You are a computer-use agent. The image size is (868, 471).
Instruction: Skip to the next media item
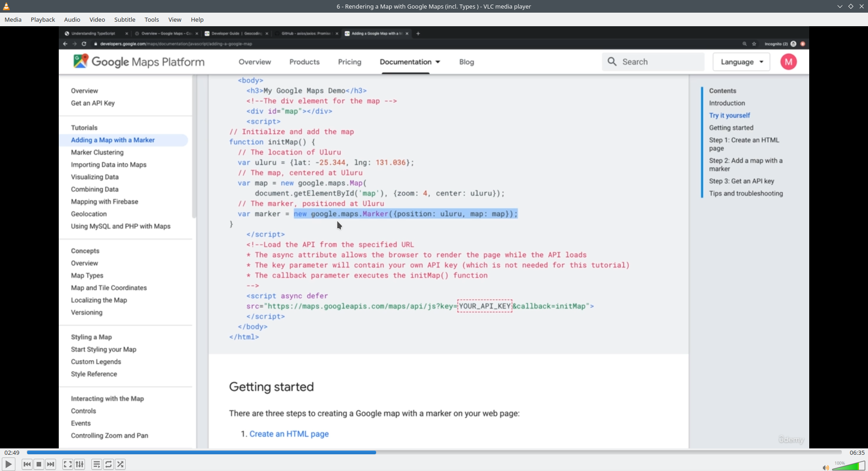point(51,464)
